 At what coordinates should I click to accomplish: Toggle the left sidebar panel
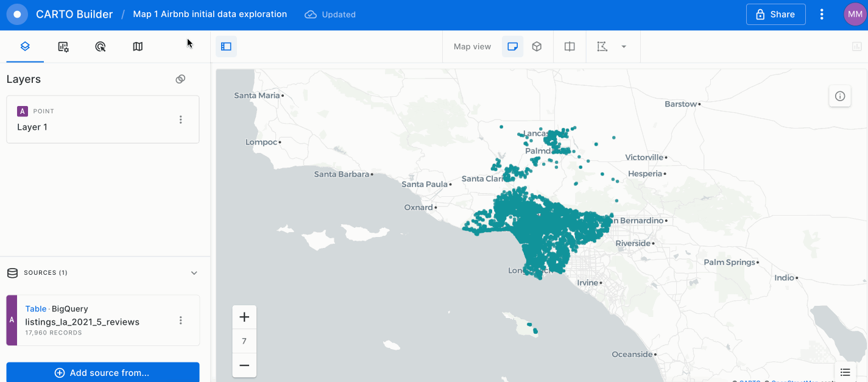tap(226, 46)
